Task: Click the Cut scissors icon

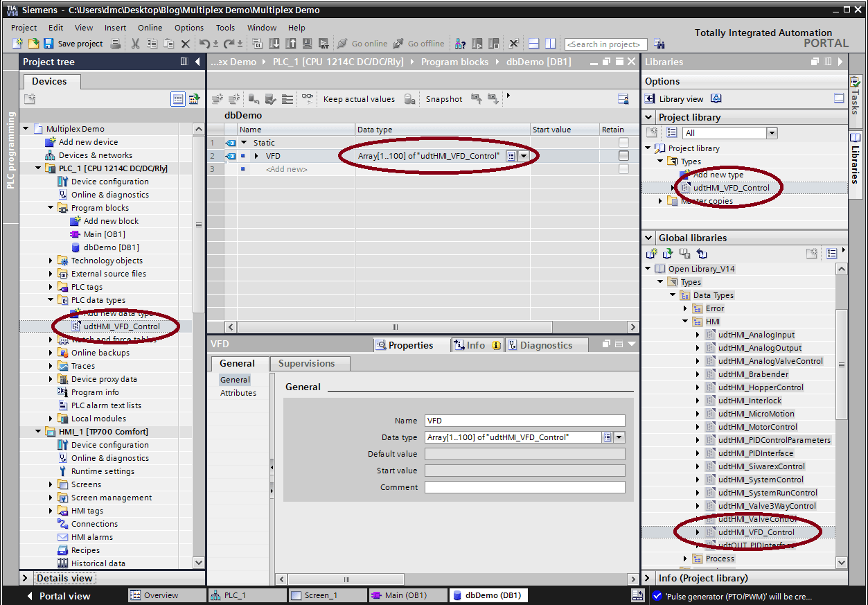Action: pyautogui.click(x=136, y=44)
